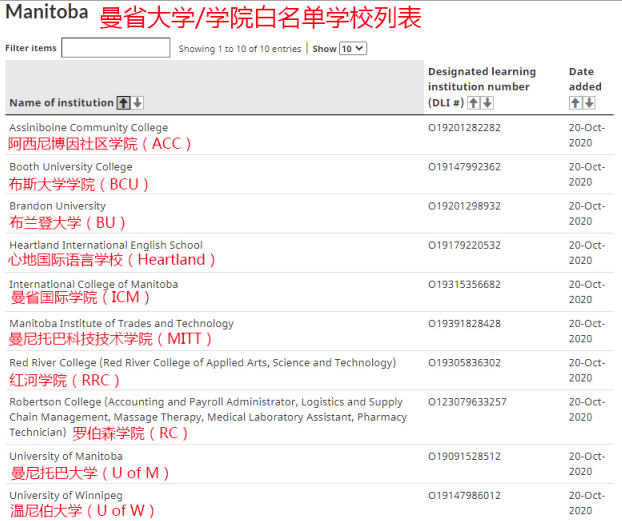Select Manitoba Institute of Trades and Technology

pyautogui.click(x=121, y=323)
